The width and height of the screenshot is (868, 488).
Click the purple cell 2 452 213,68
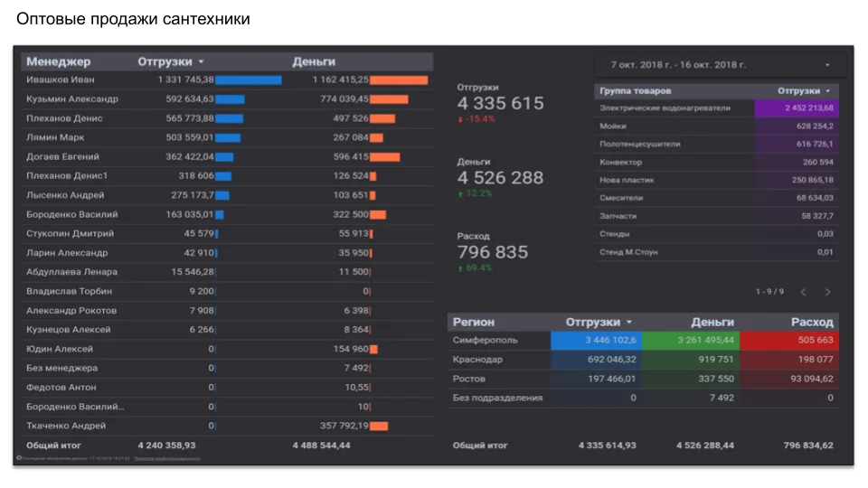click(x=797, y=108)
